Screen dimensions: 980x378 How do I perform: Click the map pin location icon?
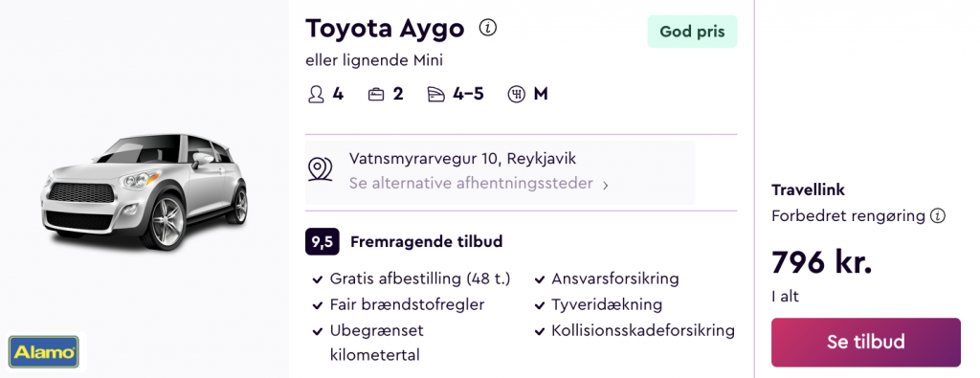[x=320, y=169]
